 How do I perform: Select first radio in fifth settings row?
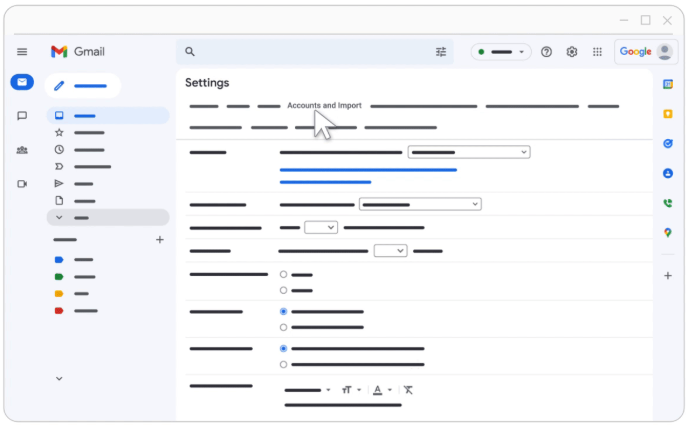(283, 274)
